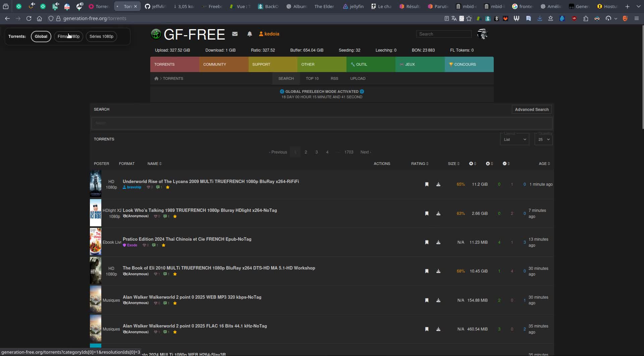Focus the torrent name search field
This screenshot has width=644, height=356.
pyautogui.click(x=322, y=123)
